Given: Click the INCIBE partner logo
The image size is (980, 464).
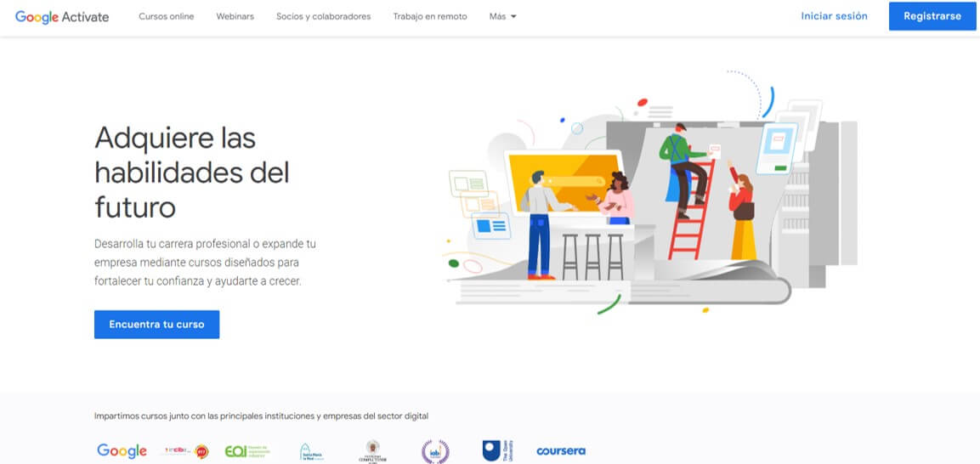Looking at the screenshot, I should pyautogui.click(x=186, y=451).
